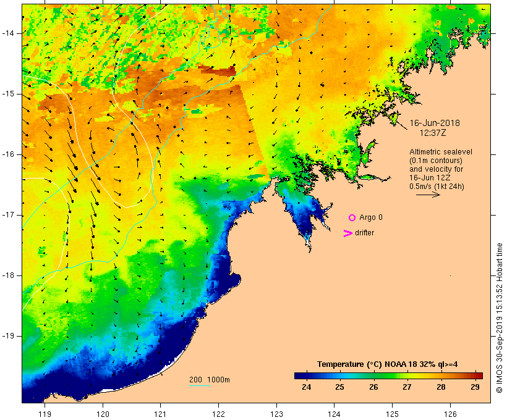Click the colorbar tick label '25'
This screenshot has width=507, height=420.
click(340, 387)
